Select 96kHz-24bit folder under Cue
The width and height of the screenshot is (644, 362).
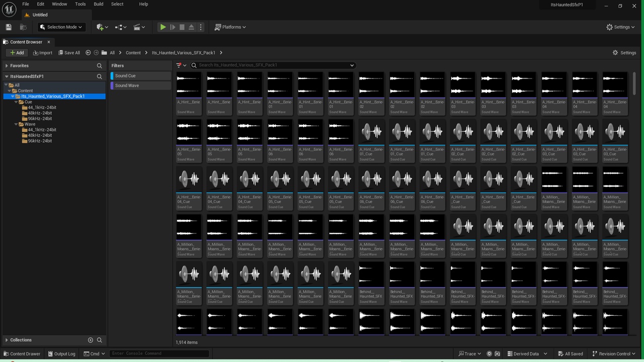point(40,119)
